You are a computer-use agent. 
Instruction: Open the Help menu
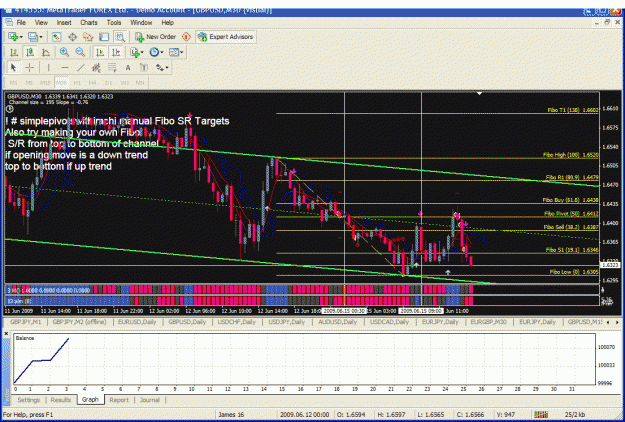[167, 23]
